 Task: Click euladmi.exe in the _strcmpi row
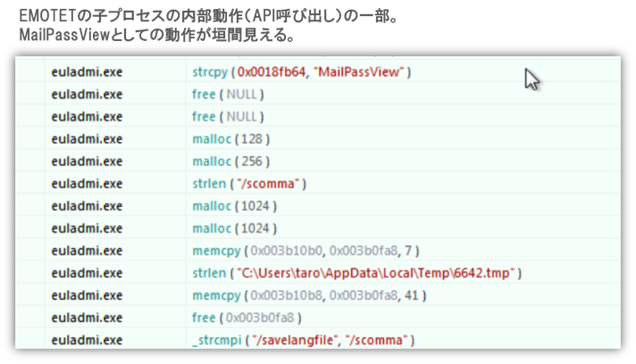click(x=88, y=340)
